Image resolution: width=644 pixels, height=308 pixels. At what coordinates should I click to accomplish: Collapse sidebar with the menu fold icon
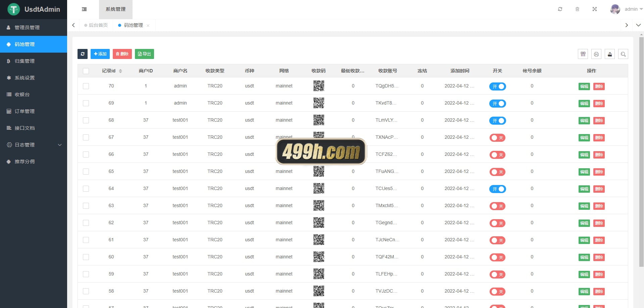[x=84, y=9]
